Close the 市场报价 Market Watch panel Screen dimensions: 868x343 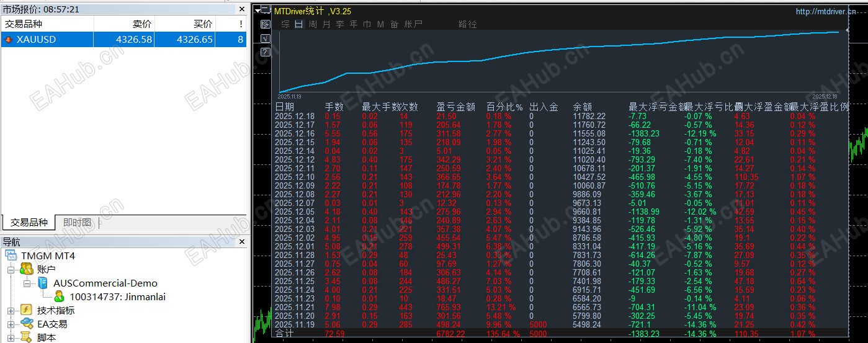(242, 10)
